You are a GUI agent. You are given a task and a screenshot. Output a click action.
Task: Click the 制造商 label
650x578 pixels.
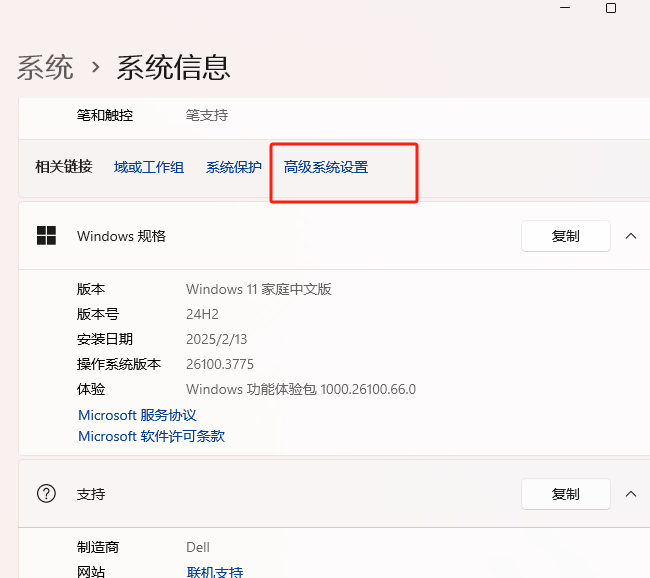pos(98,547)
